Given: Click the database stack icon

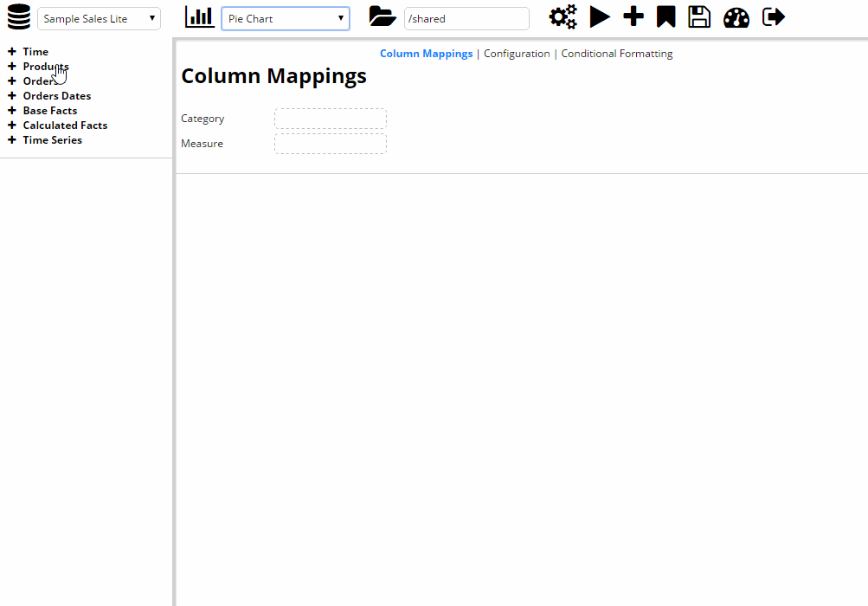Looking at the screenshot, I should click(19, 16).
